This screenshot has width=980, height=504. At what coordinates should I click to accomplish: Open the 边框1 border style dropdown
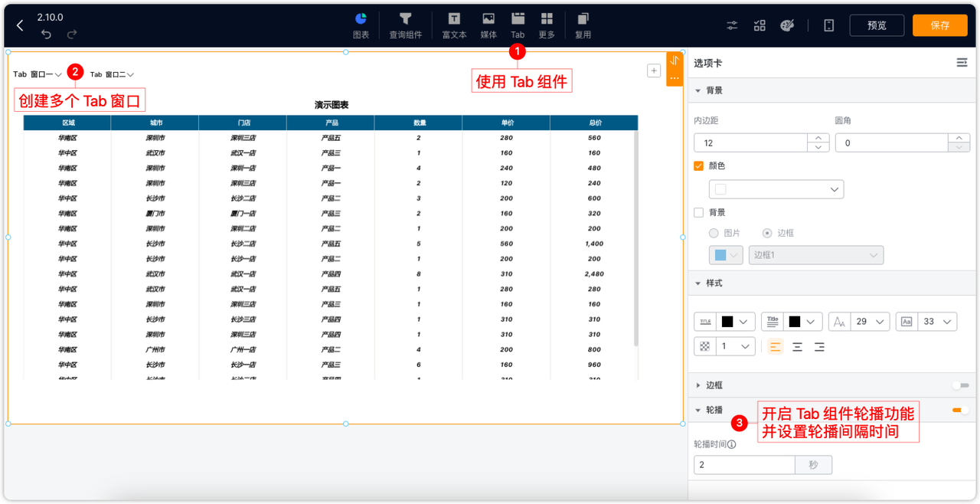[815, 255]
